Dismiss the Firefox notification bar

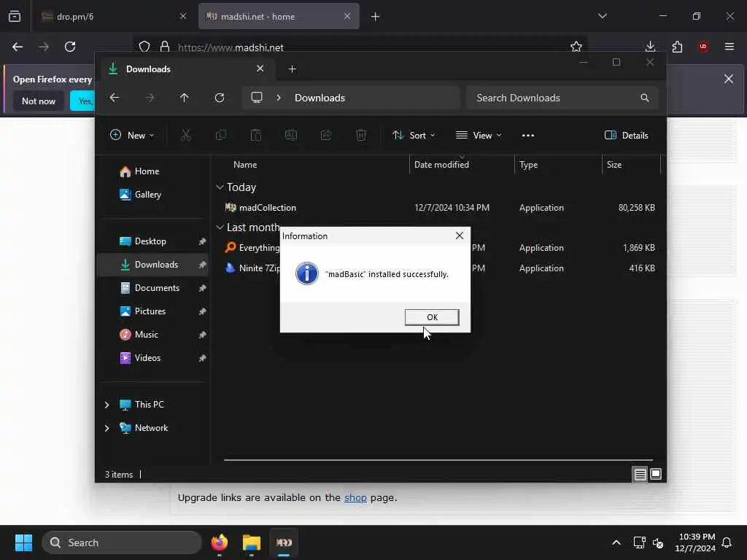pos(729,79)
